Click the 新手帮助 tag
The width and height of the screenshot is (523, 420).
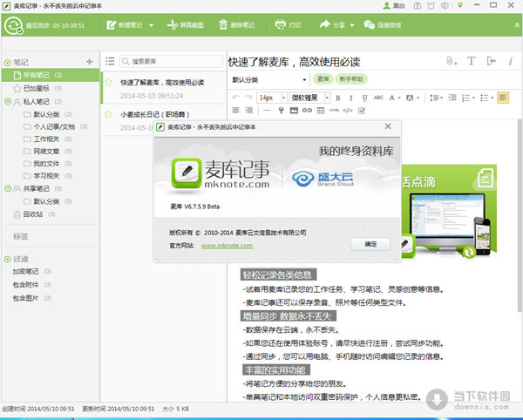pos(351,79)
